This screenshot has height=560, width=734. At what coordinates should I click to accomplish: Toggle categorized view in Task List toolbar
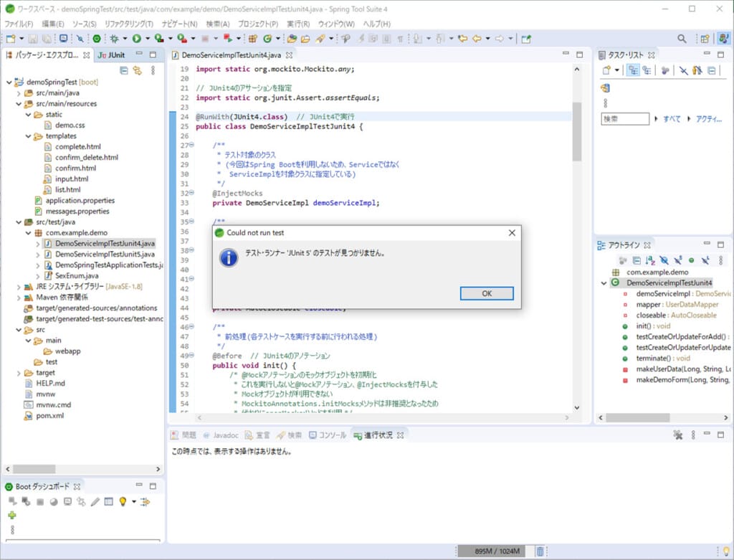633,71
